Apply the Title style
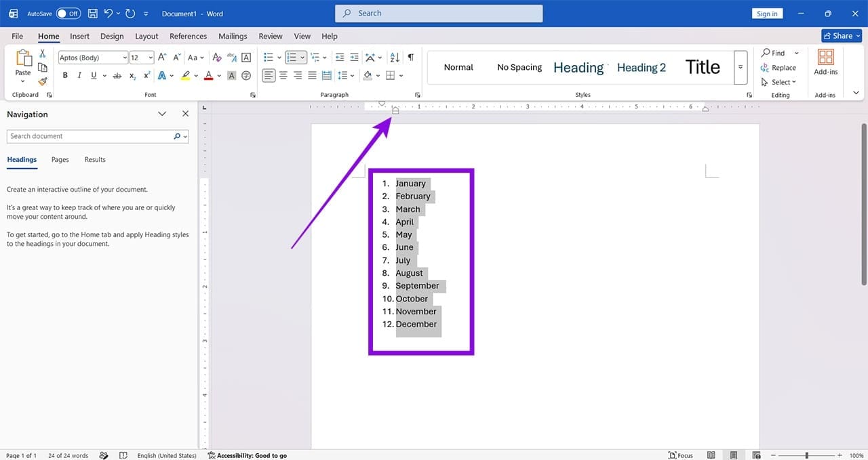 [703, 67]
